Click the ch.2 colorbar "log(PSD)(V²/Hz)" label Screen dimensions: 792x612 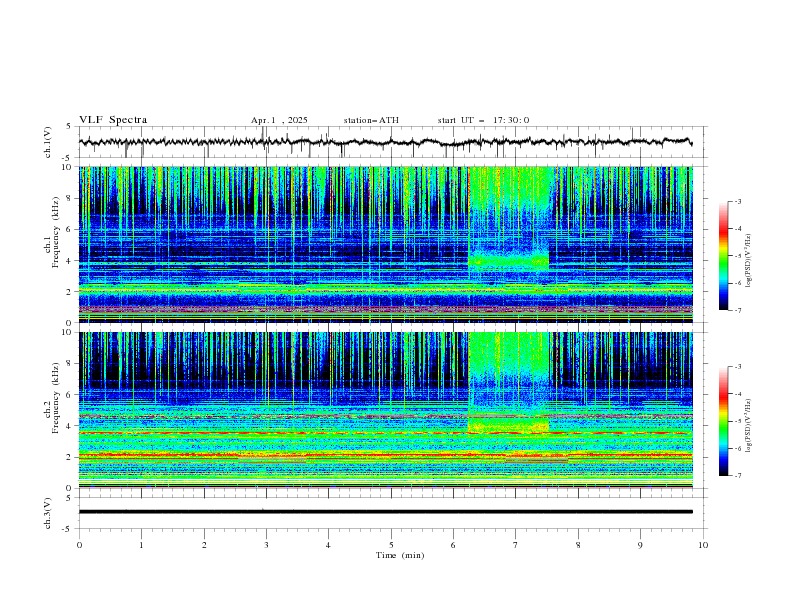[749, 425]
